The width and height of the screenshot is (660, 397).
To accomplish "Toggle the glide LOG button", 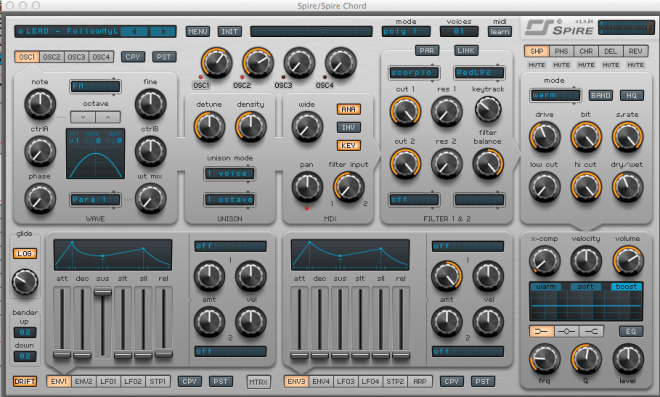I will pyautogui.click(x=25, y=253).
